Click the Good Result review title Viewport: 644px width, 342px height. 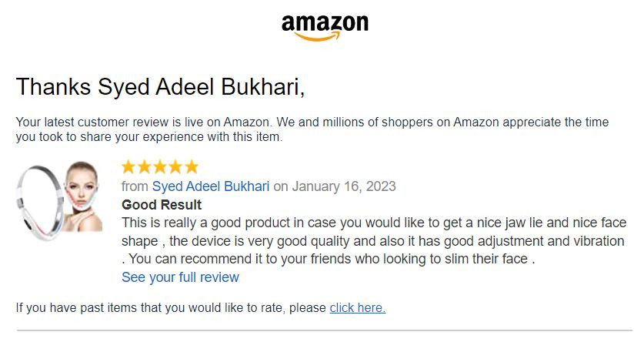pyautogui.click(x=162, y=205)
